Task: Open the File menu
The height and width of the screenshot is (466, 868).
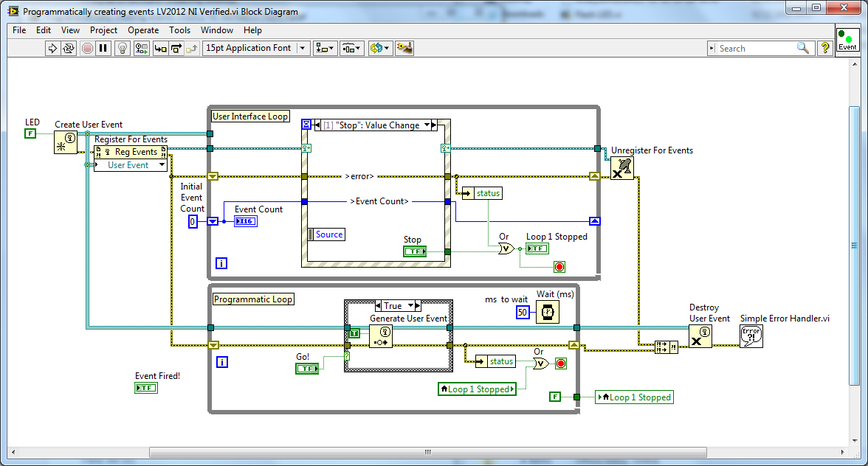Action: [19, 30]
